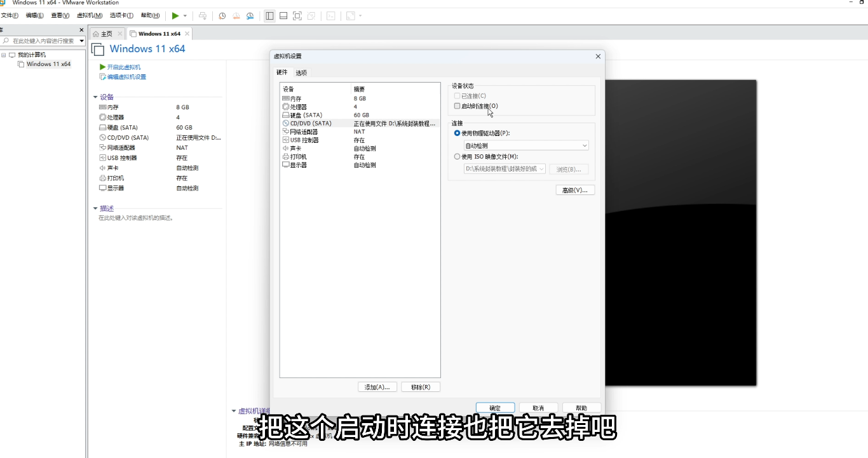
Task: Click the 取消 button in settings dialog
Action: click(x=538, y=408)
